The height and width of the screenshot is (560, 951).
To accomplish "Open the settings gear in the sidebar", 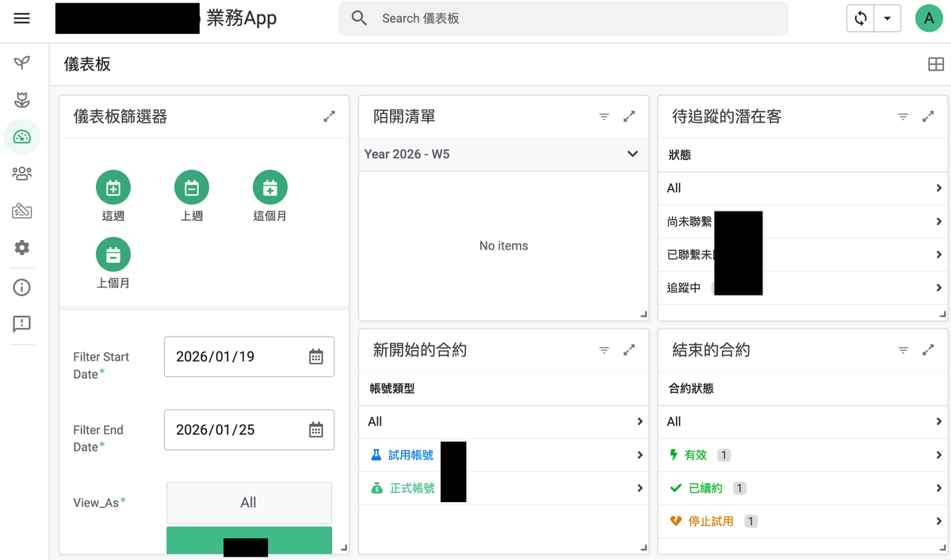I will pos(21,248).
